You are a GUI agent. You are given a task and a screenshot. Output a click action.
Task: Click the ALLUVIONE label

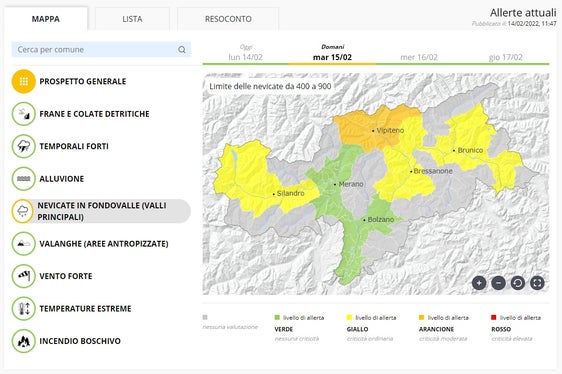62,179
